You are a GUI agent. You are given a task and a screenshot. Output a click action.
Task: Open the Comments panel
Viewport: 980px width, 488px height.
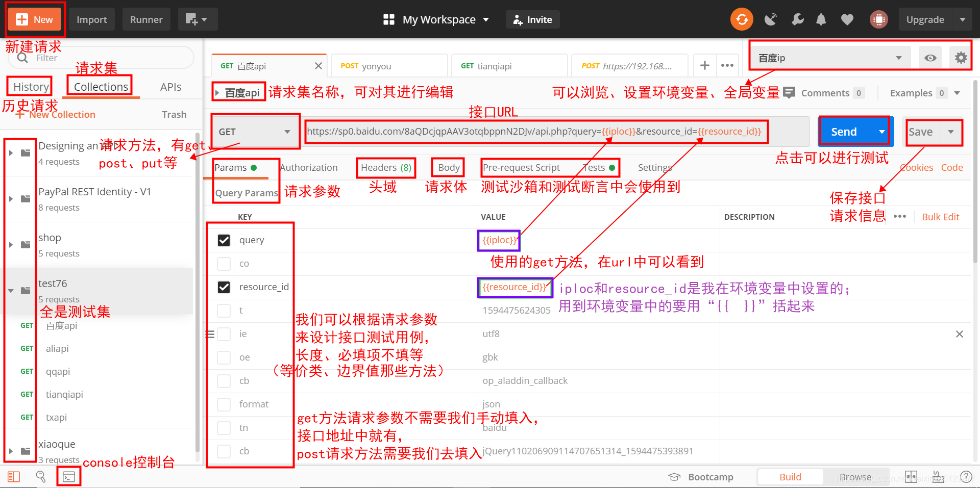pos(824,93)
